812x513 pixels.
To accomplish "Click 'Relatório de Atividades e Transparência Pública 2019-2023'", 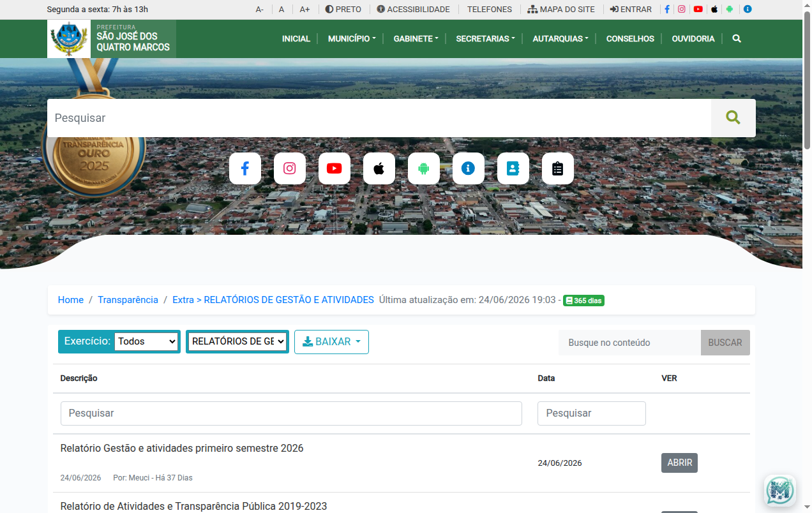I will [x=193, y=506].
